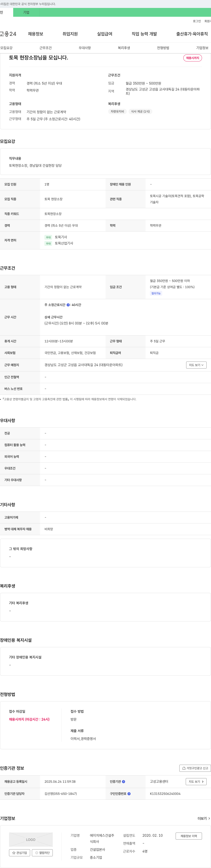The width and height of the screenshot is (211, 868).
Task: Jump to 모집요강 section tab
Action: [6, 48]
